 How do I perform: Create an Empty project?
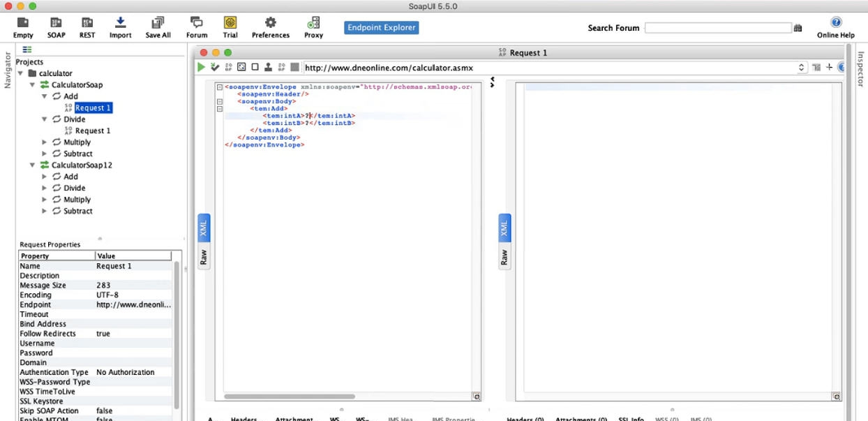click(x=22, y=27)
